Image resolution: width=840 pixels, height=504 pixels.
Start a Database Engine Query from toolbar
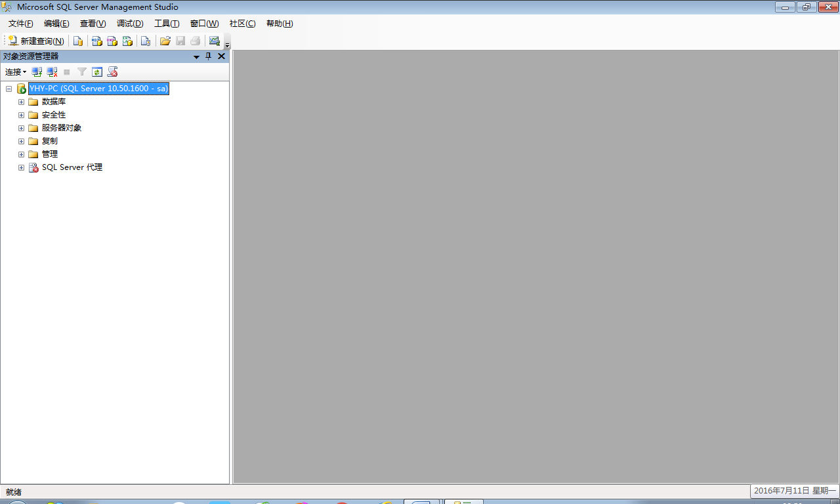pyautogui.click(x=78, y=41)
